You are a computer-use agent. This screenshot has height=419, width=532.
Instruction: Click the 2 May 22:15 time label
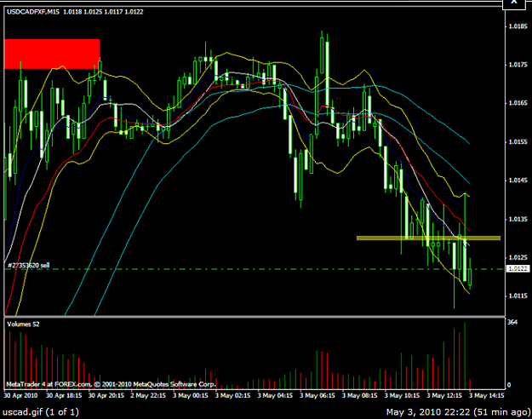coord(148,395)
